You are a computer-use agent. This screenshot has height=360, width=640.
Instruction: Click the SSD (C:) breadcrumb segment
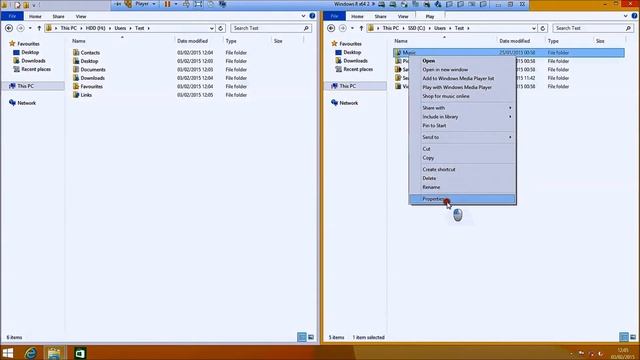(416, 28)
